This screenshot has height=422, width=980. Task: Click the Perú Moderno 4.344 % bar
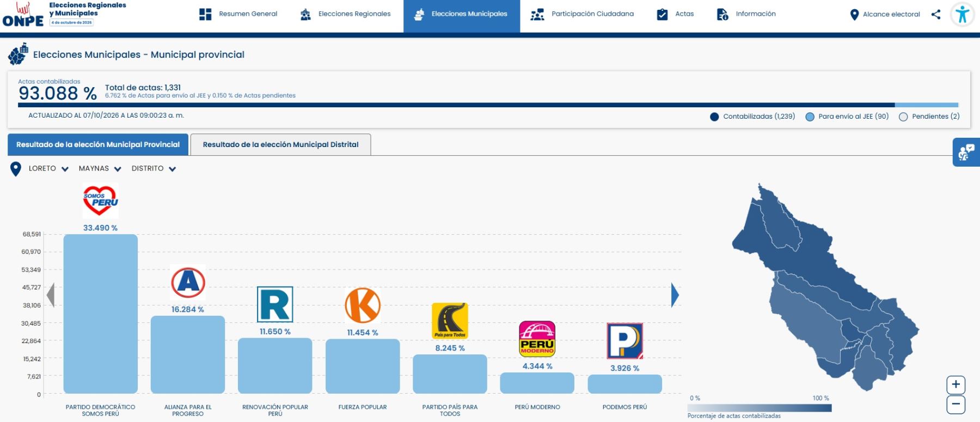pos(537,383)
